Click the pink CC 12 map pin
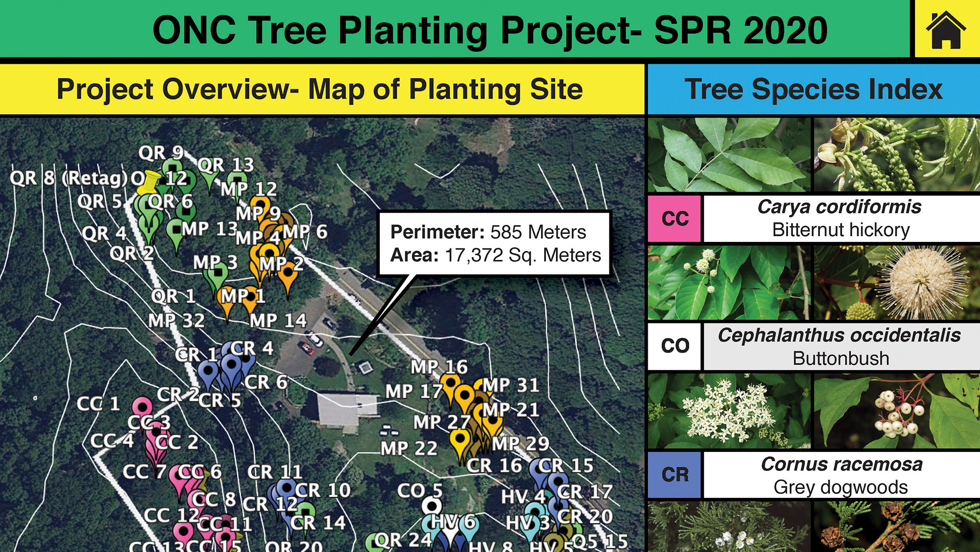The width and height of the screenshot is (980, 552). pos(183,534)
